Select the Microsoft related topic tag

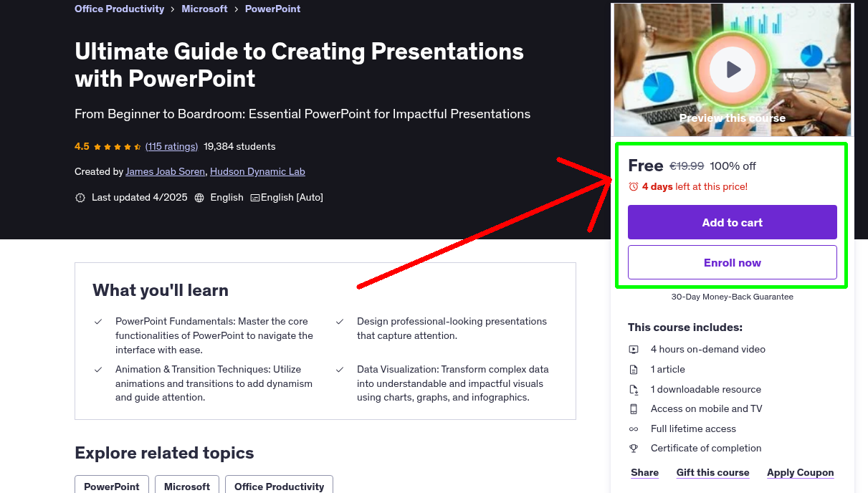[187, 486]
